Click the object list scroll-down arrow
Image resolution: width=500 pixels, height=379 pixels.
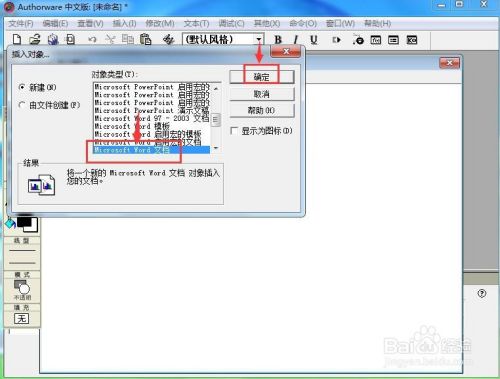pyautogui.click(x=216, y=148)
